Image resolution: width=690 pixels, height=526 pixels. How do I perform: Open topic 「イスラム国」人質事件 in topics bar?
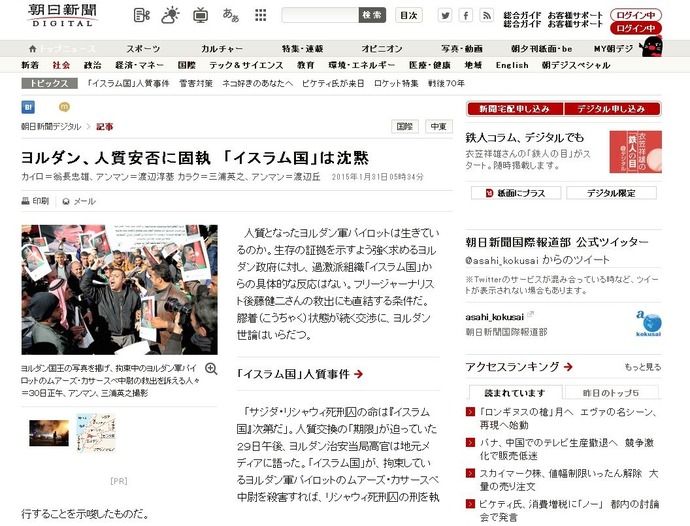128,83
